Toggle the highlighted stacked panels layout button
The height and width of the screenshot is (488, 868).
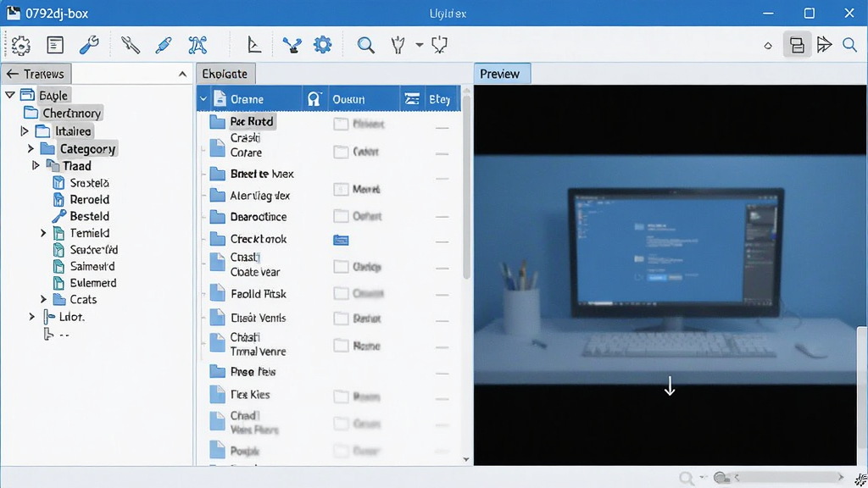tap(797, 45)
